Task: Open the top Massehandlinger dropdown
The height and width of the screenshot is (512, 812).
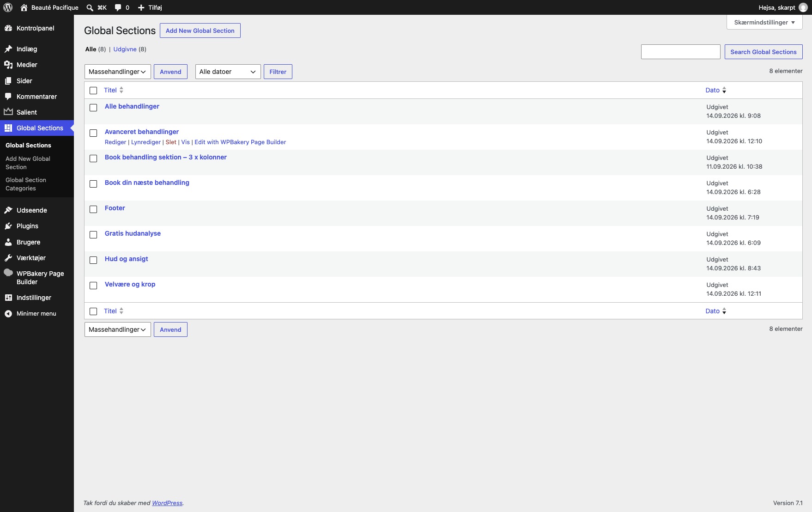Action: click(x=118, y=72)
